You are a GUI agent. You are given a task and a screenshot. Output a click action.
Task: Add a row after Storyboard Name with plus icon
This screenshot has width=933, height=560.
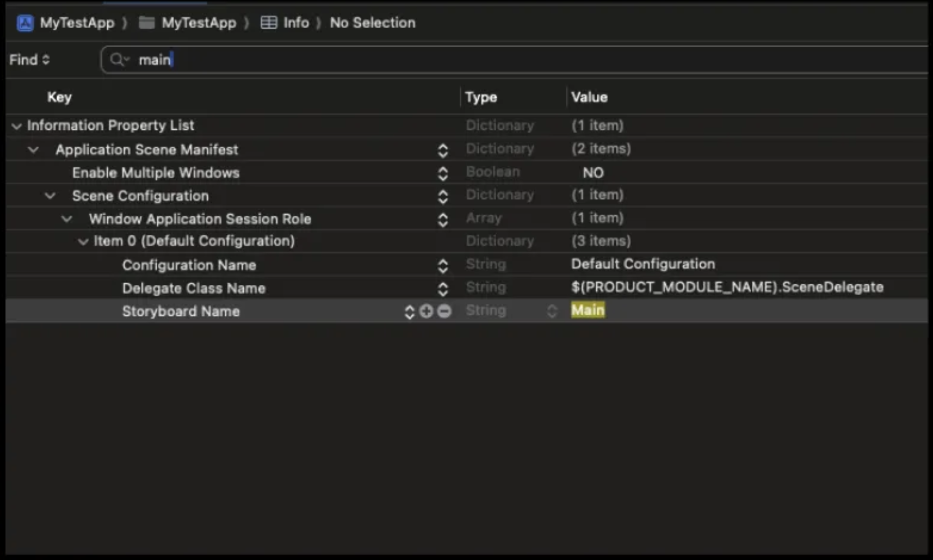point(426,311)
